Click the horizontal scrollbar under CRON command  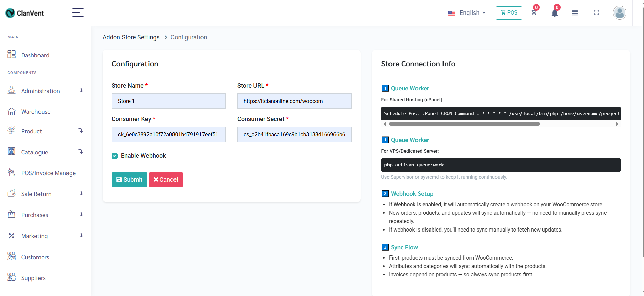pyautogui.click(x=464, y=124)
